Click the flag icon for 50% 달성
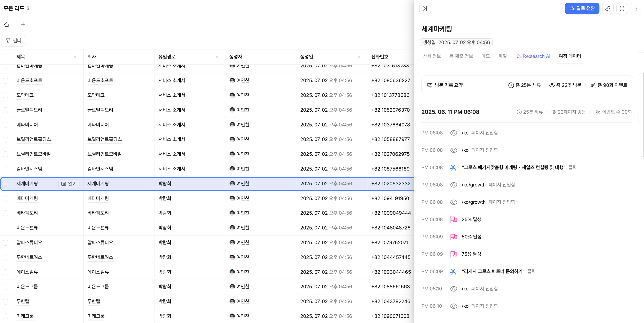 [454, 237]
